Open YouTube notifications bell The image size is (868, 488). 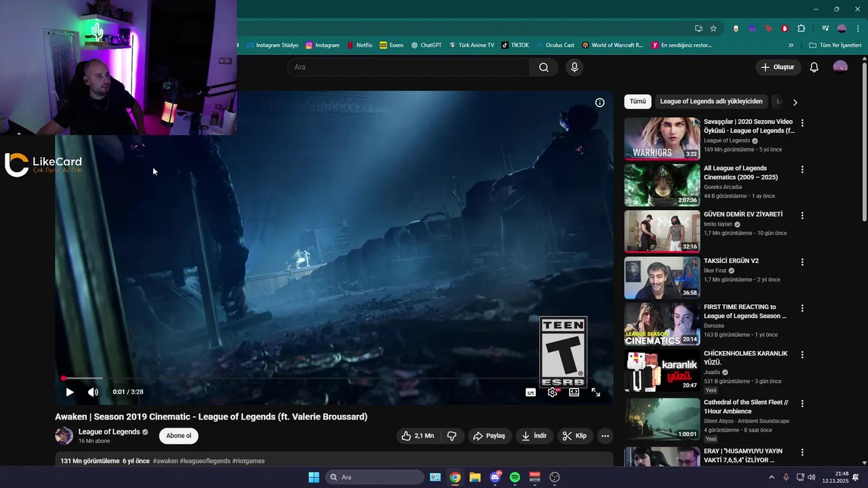pos(814,67)
